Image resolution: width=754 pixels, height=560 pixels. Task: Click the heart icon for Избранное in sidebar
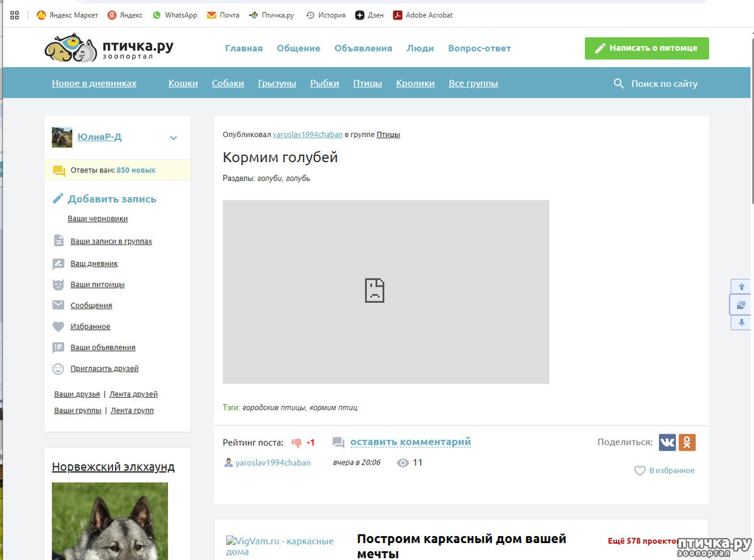[x=58, y=327]
